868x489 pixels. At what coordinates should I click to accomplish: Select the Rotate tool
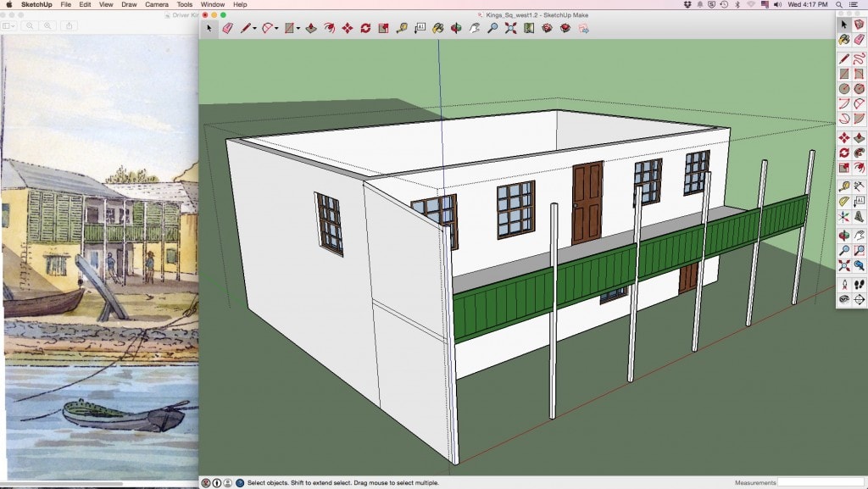tap(365, 28)
